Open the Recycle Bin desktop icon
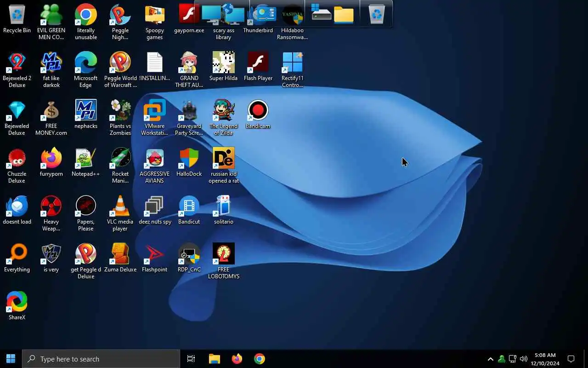The height and width of the screenshot is (368, 588). point(17,19)
